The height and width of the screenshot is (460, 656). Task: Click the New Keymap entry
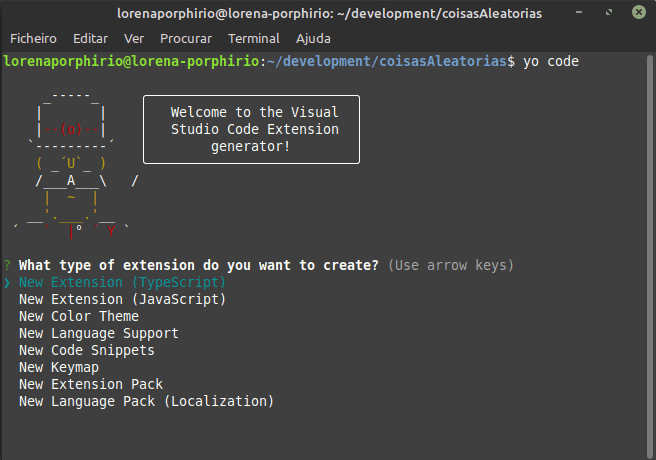coord(59,367)
